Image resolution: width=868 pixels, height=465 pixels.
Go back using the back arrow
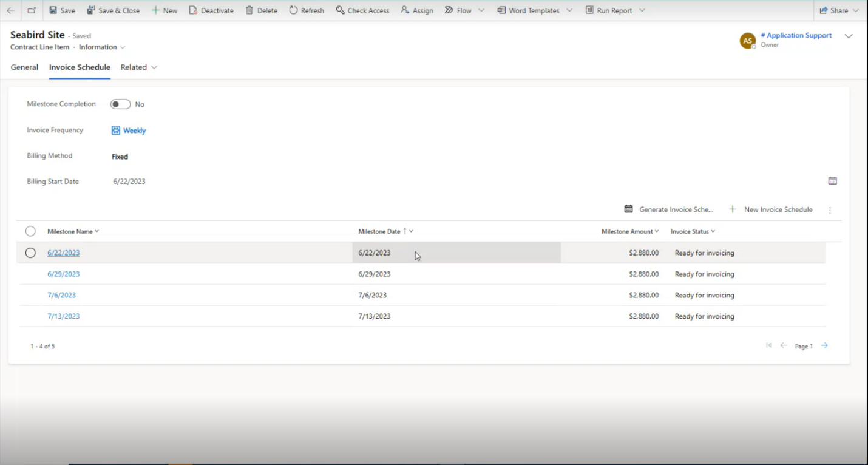point(10,10)
